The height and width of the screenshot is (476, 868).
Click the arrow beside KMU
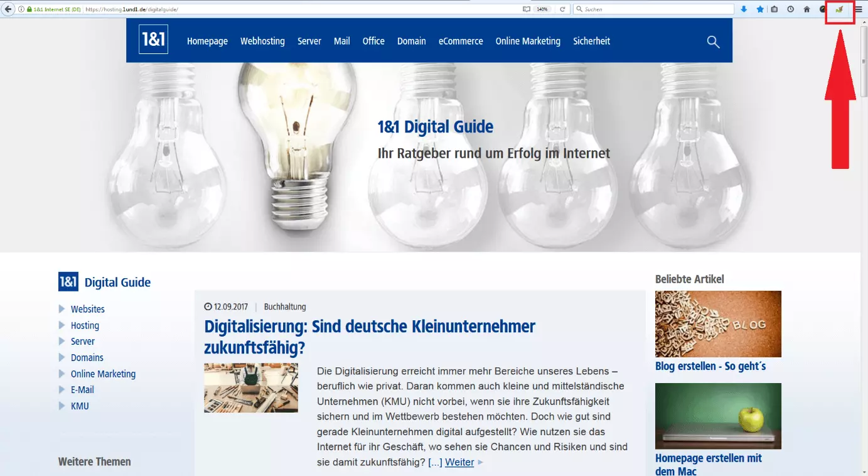pyautogui.click(x=62, y=406)
